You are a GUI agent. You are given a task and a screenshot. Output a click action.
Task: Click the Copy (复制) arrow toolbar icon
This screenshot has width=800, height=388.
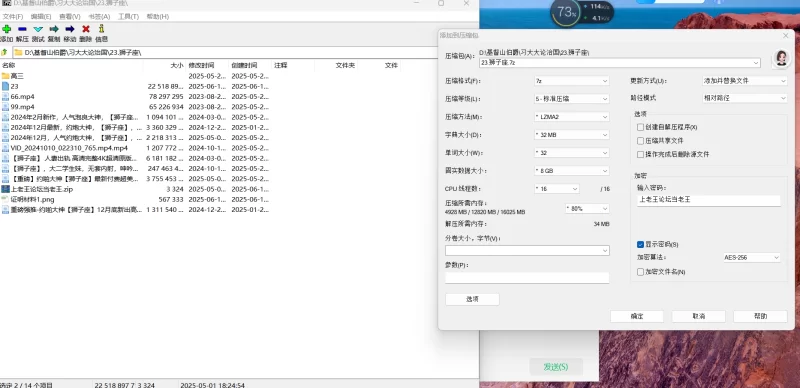54,29
